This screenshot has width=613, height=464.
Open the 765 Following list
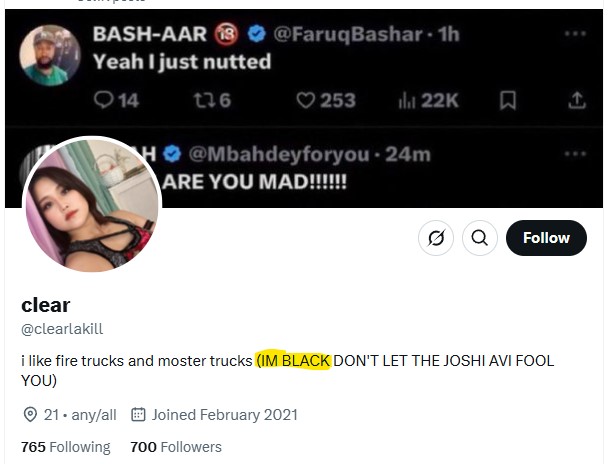(x=66, y=447)
